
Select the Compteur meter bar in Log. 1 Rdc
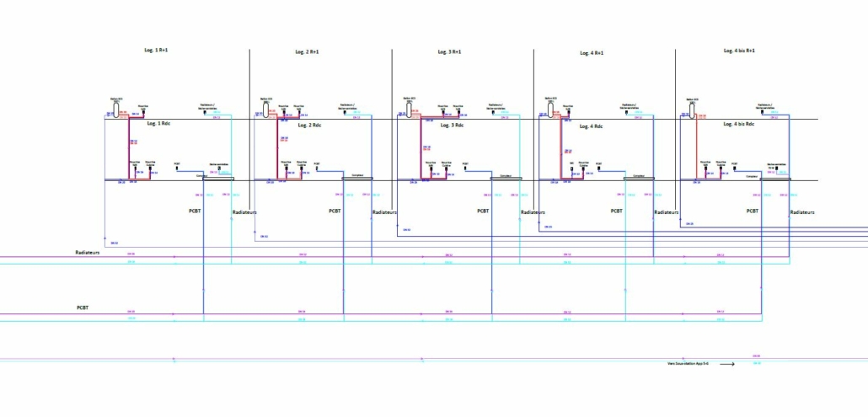click(218, 179)
